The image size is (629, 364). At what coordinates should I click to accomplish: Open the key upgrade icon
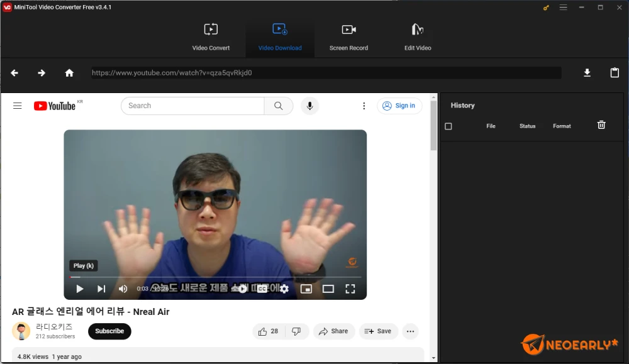point(546,7)
